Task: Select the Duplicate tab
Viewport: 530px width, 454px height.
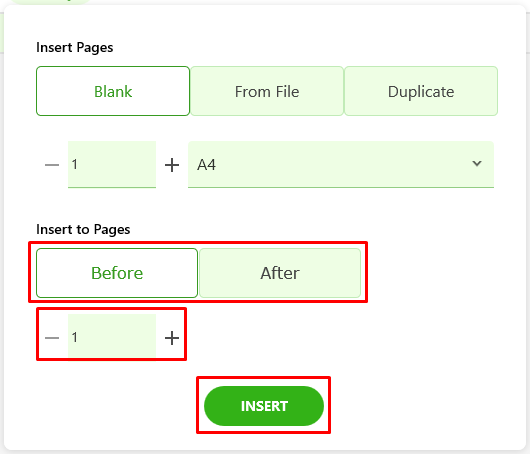Action: [421, 91]
